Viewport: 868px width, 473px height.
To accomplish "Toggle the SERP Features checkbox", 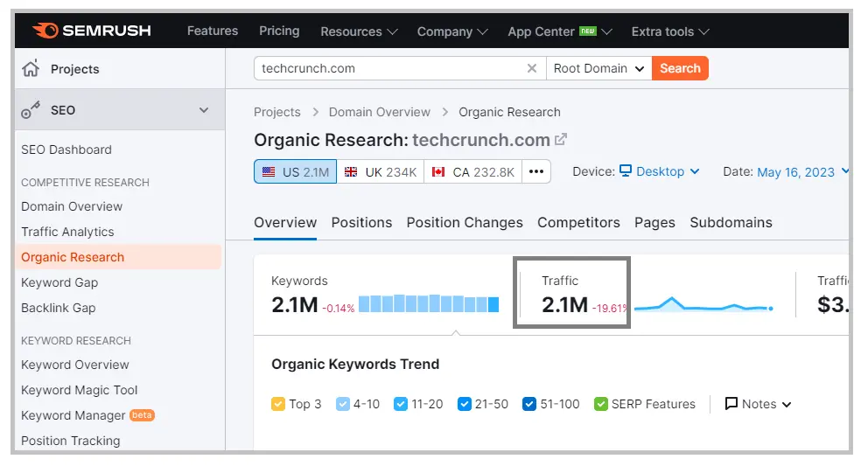I will (x=600, y=404).
